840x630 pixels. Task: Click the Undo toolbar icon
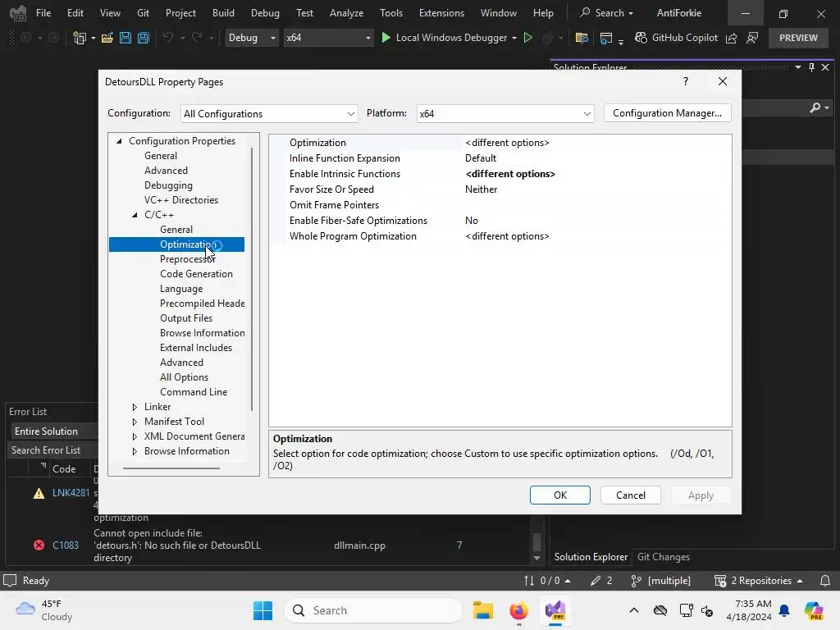168,38
